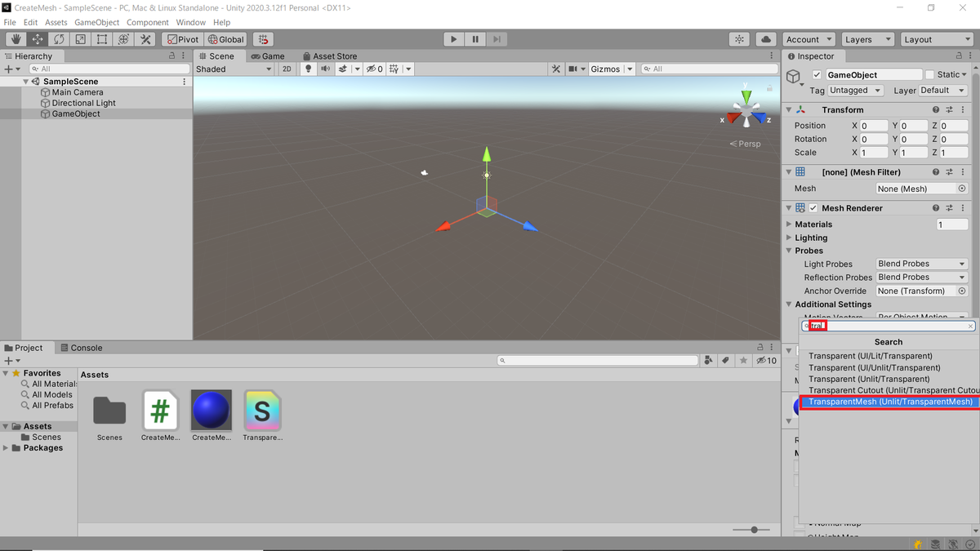Select the custom editor tool icon
The image size is (980, 551).
coord(145,38)
